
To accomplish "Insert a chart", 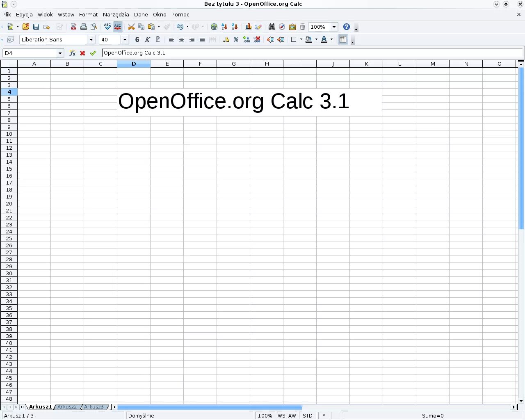I will [x=248, y=27].
